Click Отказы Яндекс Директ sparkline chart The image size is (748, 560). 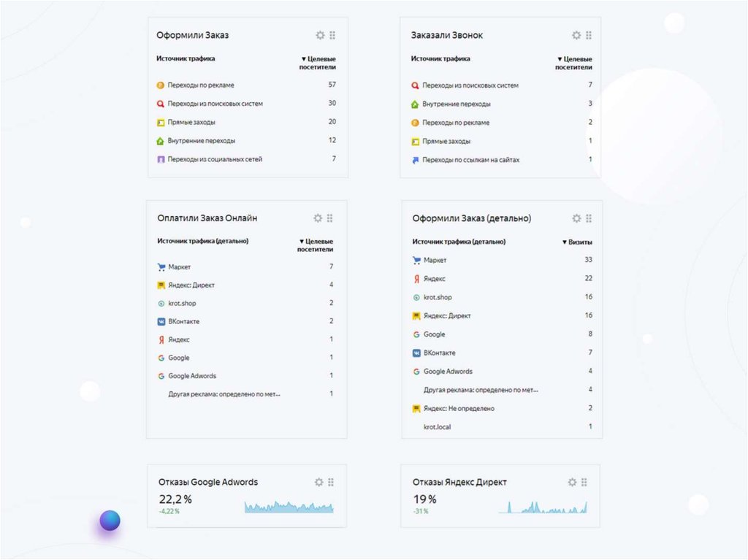[x=543, y=507]
